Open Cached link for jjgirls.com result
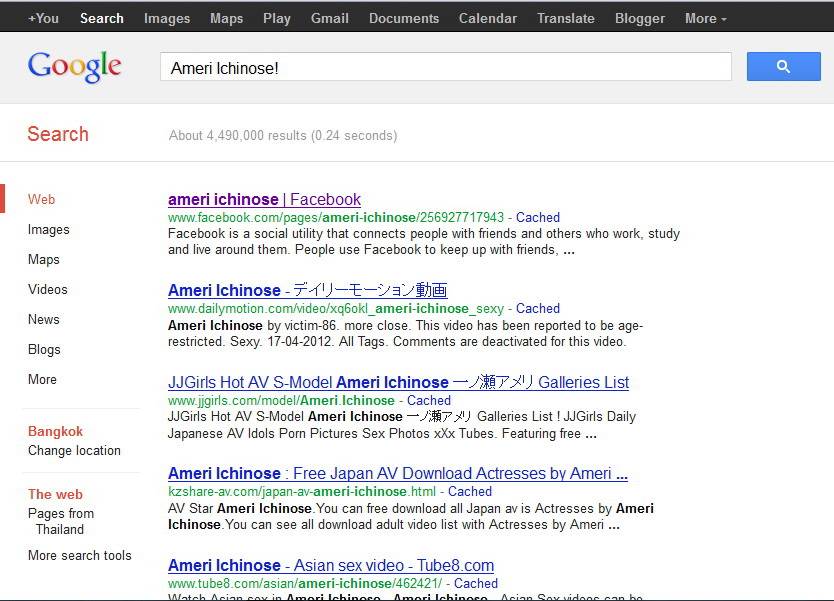The height and width of the screenshot is (601, 834). [x=429, y=400]
